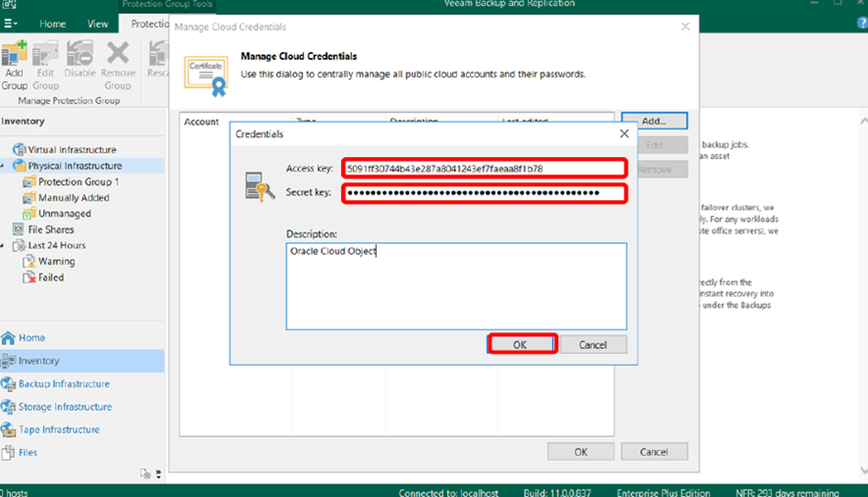The height and width of the screenshot is (497, 868).
Task: Close the Manage Cloud Credentials dialog
Action: tap(686, 26)
